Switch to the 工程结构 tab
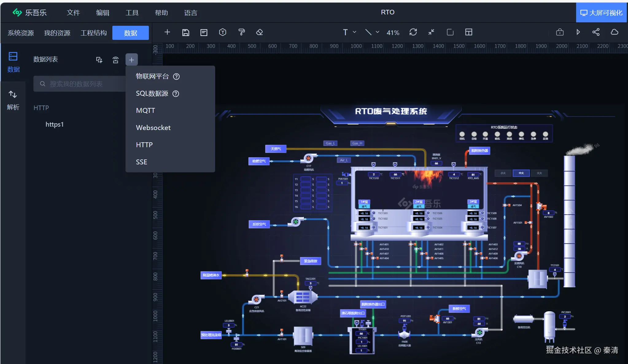Screen dimensions: 628x364 coord(93,33)
